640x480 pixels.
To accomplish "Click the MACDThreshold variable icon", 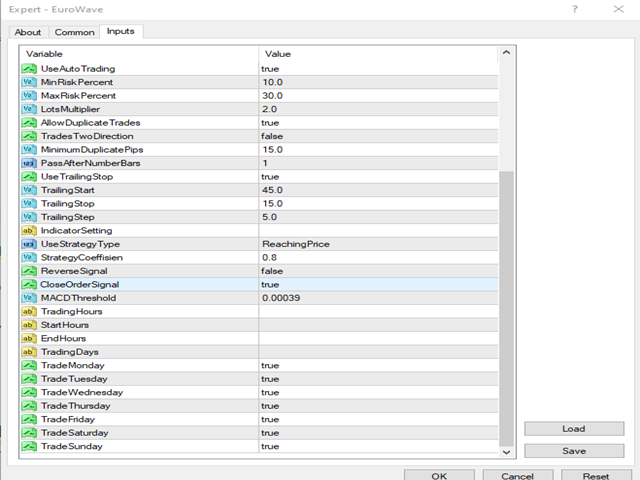I will click(x=29, y=298).
